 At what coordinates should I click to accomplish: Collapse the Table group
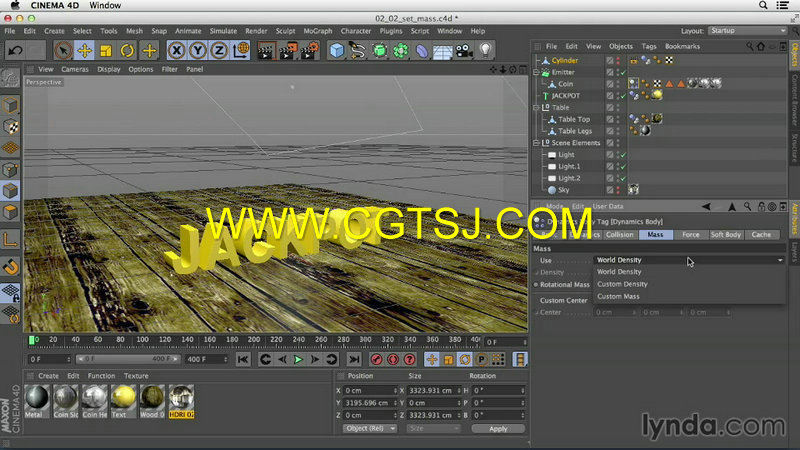tap(536, 108)
